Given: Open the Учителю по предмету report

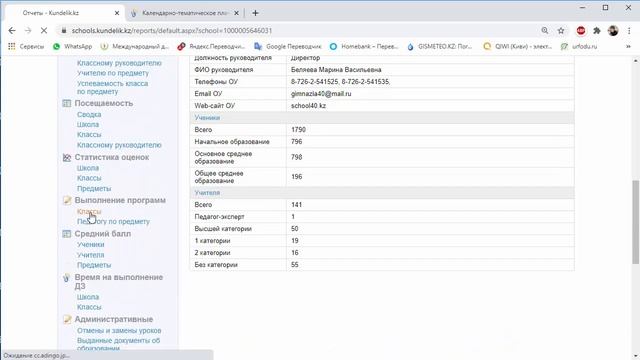Looking at the screenshot, I should click(113, 73).
